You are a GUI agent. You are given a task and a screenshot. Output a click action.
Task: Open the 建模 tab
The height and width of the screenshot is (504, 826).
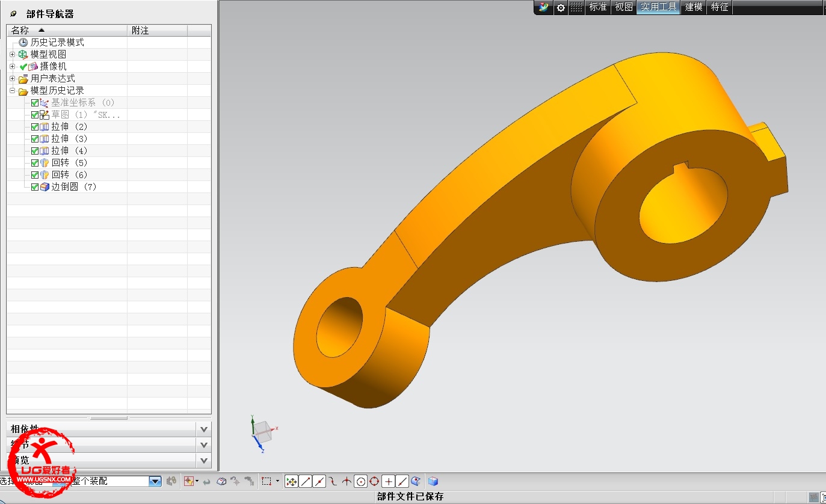[x=694, y=7]
